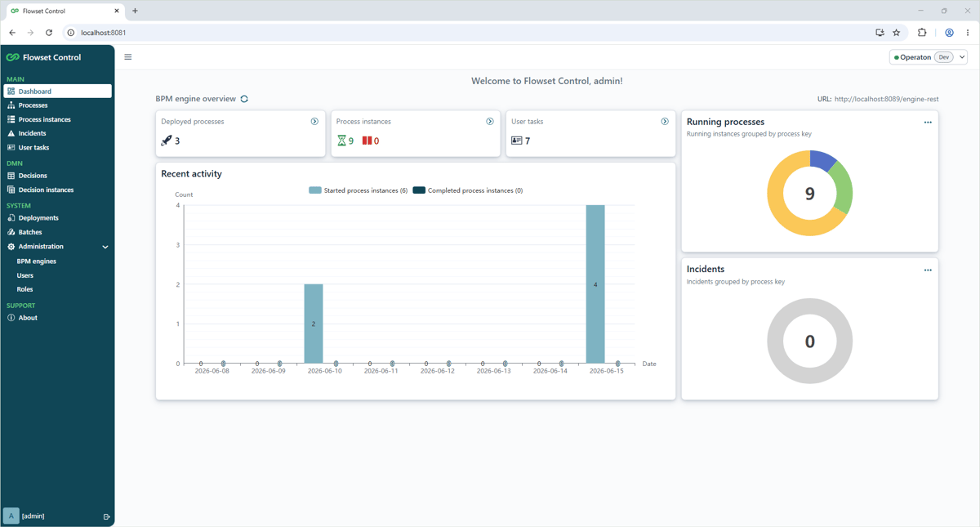Click the Decisions table icon
Viewport: 980px width, 527px height.
[11, 176]
